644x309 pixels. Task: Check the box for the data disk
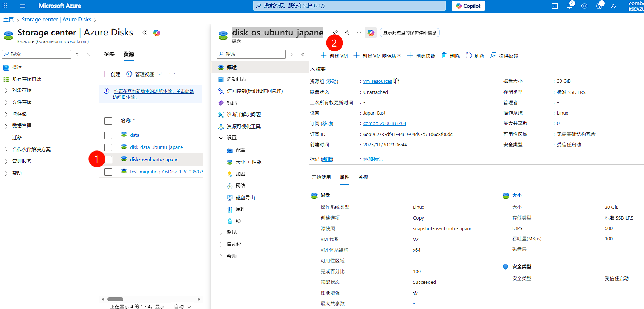click(108, 135)
